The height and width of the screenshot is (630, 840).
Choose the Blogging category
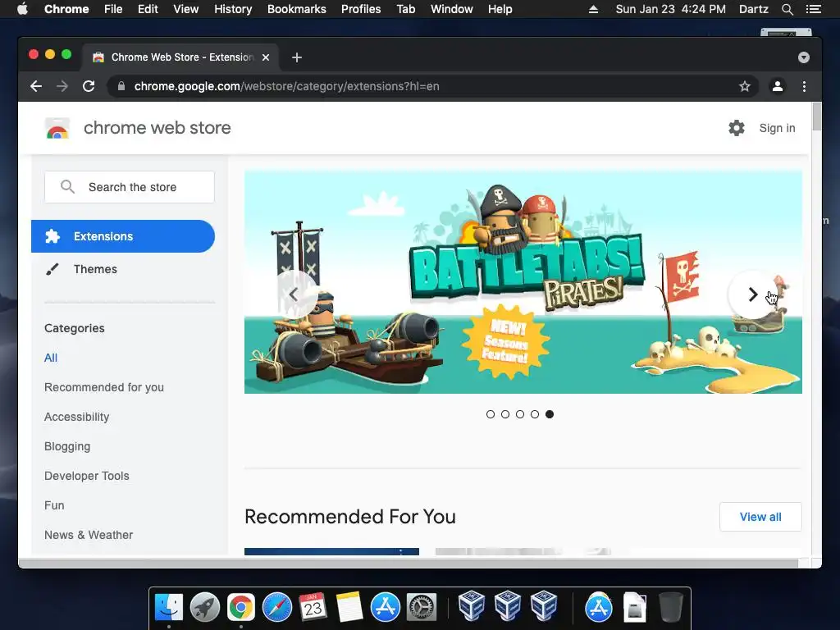click(67, 446)
